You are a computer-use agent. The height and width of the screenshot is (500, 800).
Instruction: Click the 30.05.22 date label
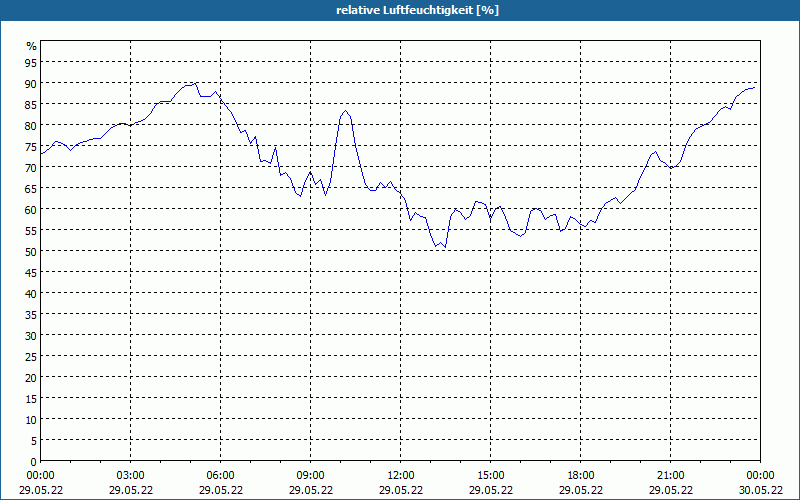(x=760, y=490)
